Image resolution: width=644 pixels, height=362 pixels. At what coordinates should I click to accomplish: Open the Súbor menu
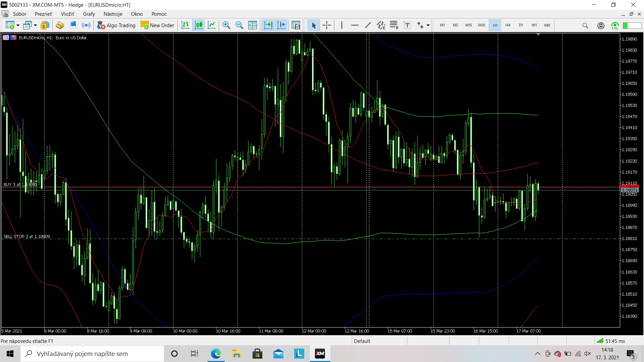point(19,14)
